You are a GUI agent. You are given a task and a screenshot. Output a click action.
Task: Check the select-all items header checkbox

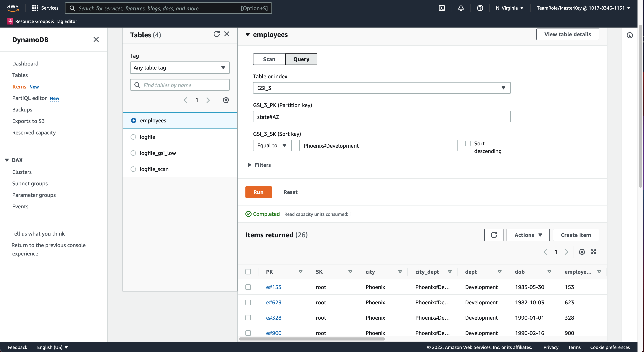[x=248, y=272]
